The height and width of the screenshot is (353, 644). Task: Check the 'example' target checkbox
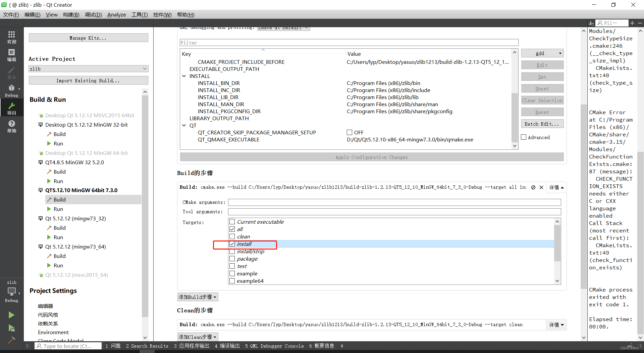(232, 273)
